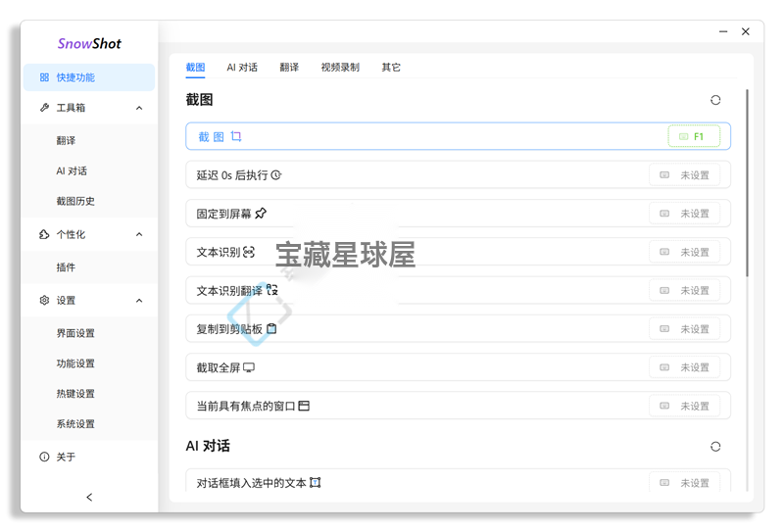Set hotkey for 固定到屏幕

(x=684, y=214)
